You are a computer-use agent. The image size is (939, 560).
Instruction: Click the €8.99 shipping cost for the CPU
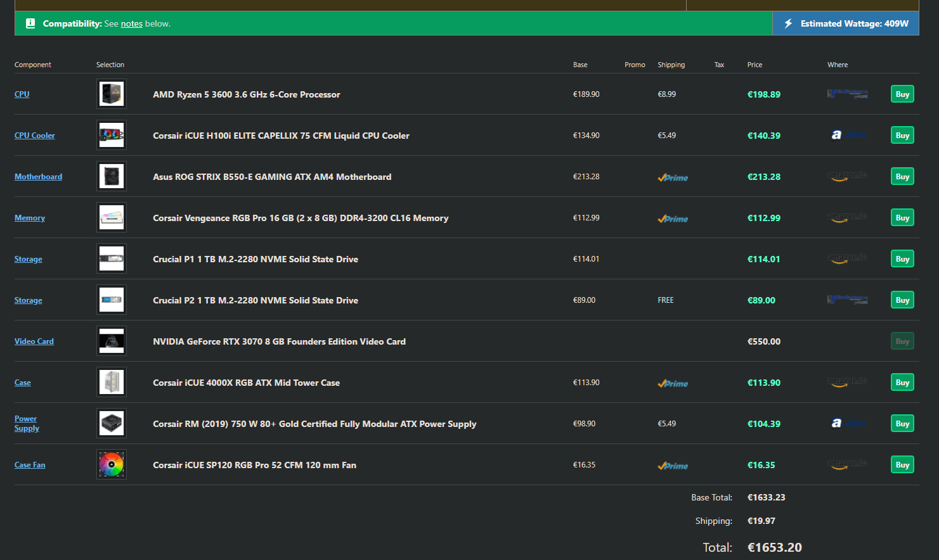point(667,94)
